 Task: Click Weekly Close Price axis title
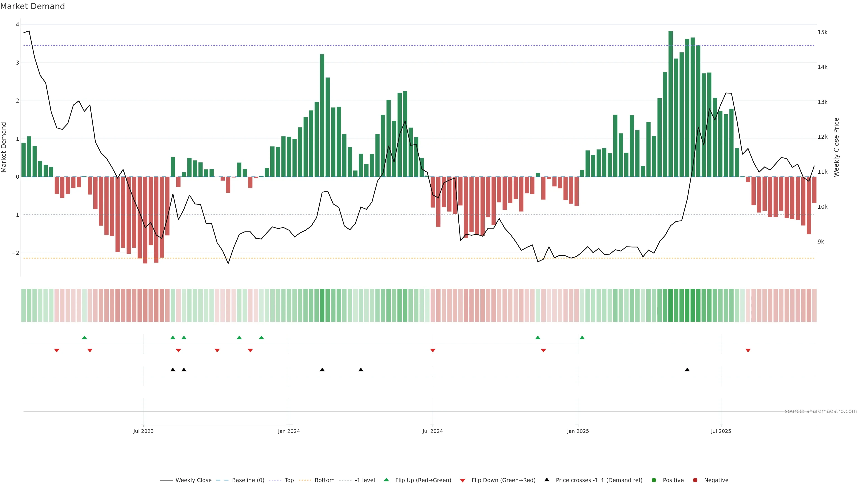point(836,147)
